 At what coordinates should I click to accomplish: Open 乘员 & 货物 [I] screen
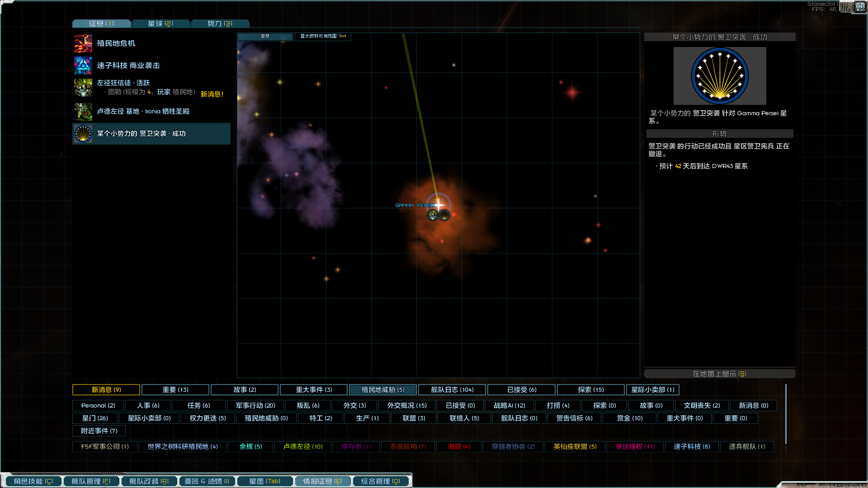pos(207,481)
